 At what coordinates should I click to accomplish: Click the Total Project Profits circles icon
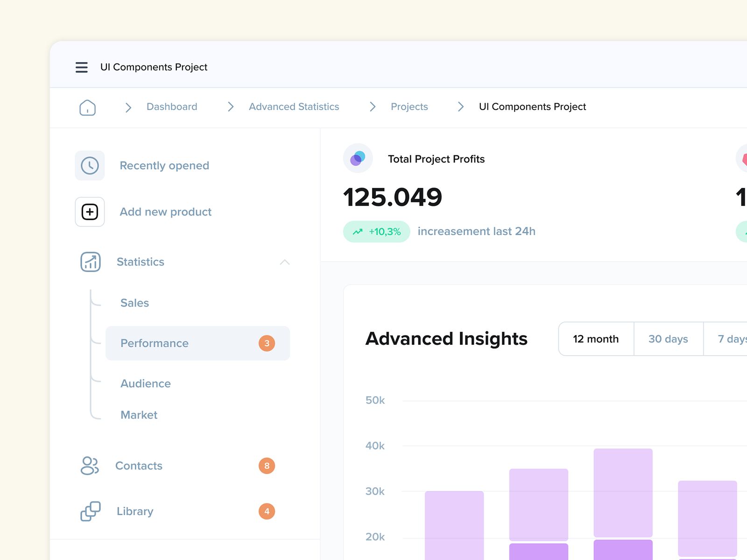click(358, 158)
